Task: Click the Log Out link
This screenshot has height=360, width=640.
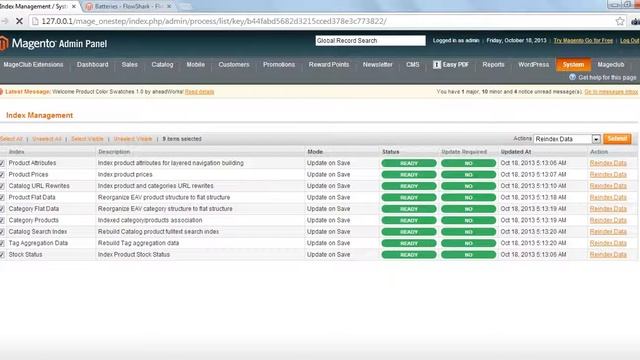Action: point(630,40)
